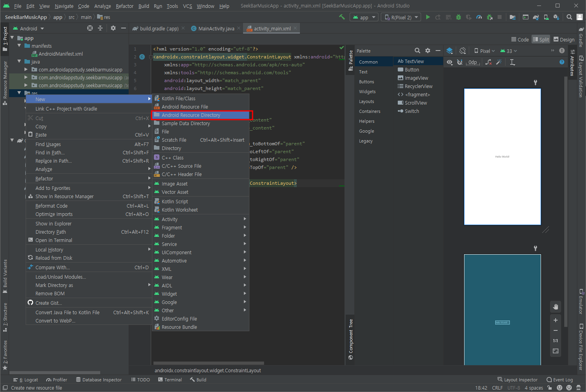This screenshot has height=392, width=586.
Task: Toggle the Autoconnect magnet icon
Action: coord(460,62)
